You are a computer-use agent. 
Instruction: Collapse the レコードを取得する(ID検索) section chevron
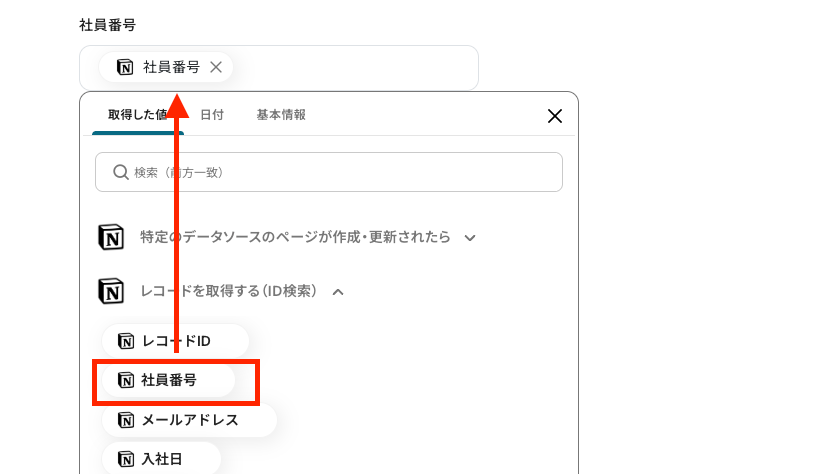pyautogui.click(x=338, y=292)
